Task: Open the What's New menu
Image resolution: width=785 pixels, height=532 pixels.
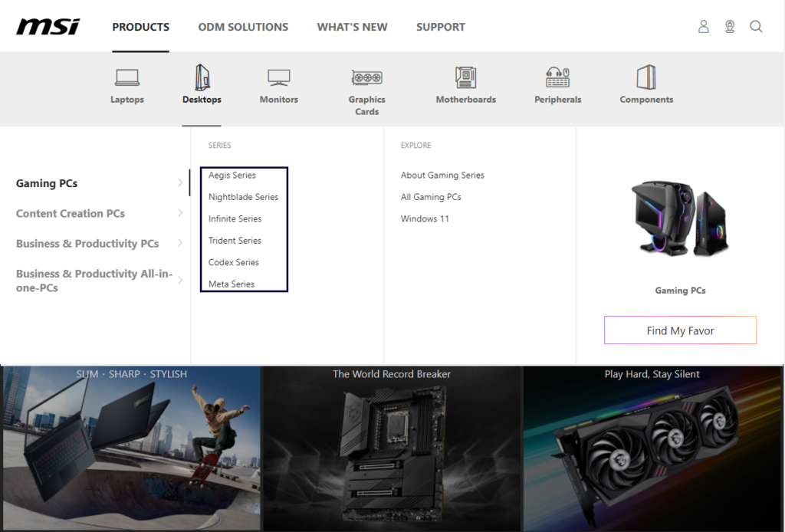Action: 352,27
